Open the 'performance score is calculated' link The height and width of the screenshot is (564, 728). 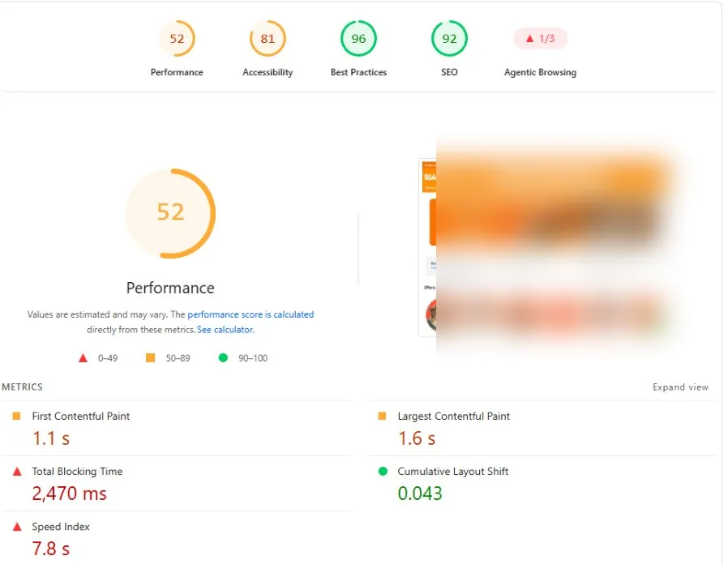click(x=251, y=314)
